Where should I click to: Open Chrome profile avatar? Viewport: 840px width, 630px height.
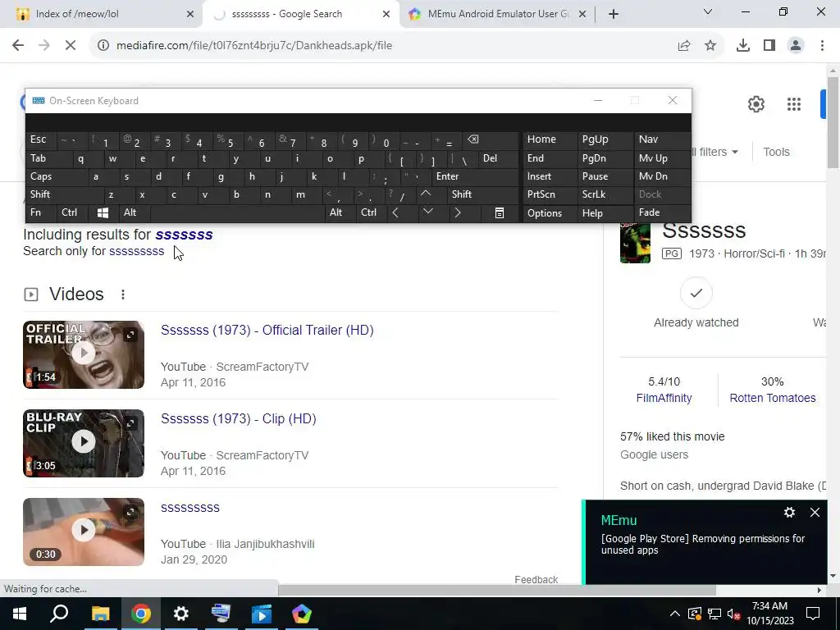pyautogui.click(x=796, y=46)
